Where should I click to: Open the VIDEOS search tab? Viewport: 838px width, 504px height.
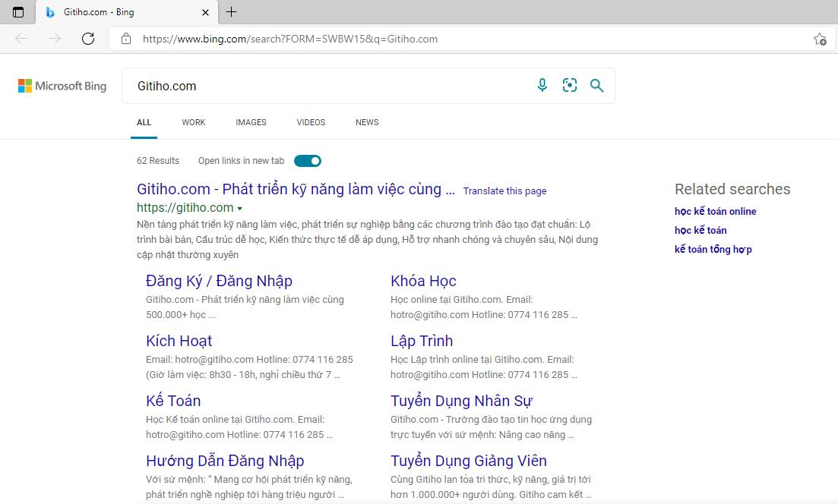311,122
